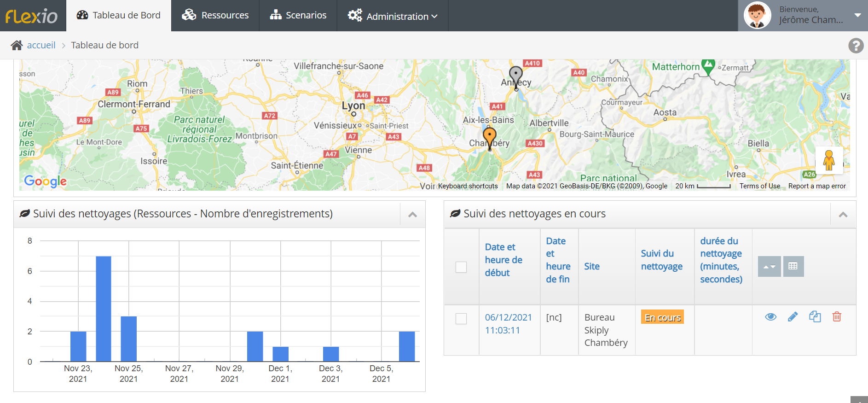Toggle the select-all checkbox in table header

click(461, 267)
